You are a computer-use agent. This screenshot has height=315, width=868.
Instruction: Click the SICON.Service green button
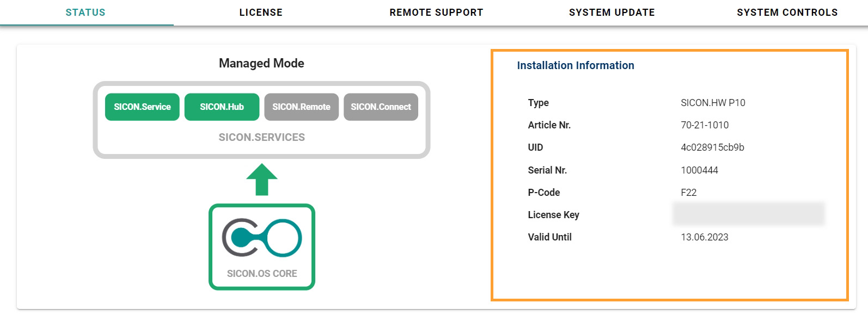point(142,107)
